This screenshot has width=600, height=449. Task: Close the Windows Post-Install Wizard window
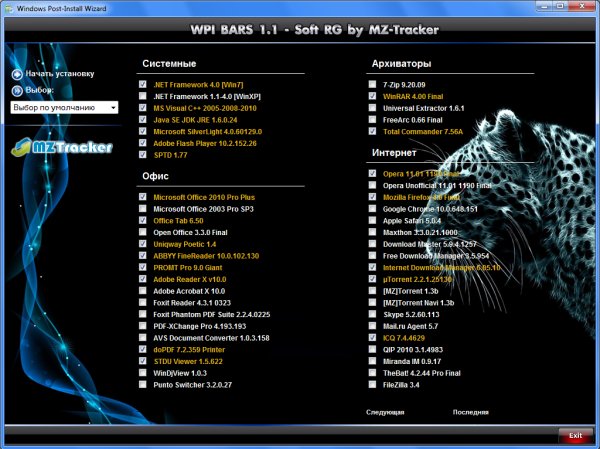[582, 6]
